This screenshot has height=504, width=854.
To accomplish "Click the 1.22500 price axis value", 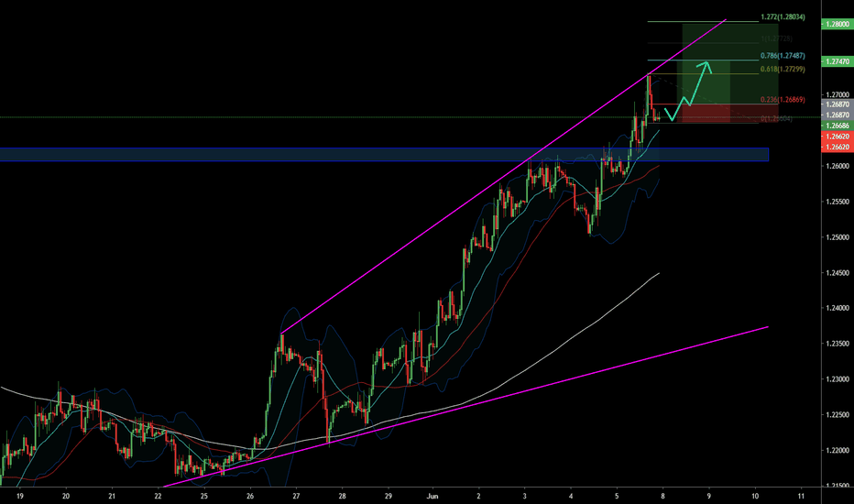I will click(838, 415).
